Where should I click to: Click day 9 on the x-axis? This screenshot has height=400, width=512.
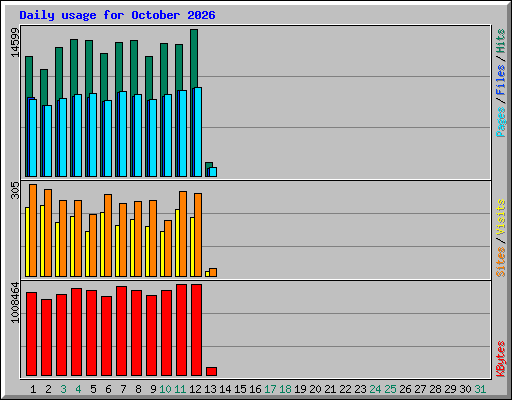(153, 389)
